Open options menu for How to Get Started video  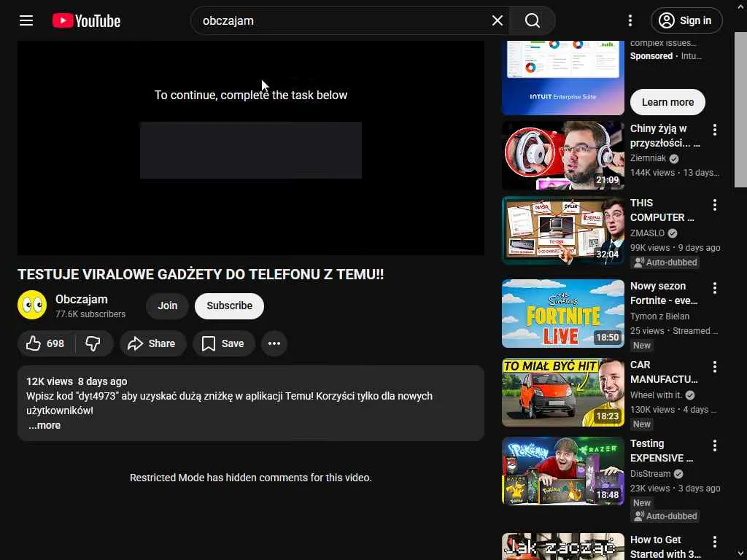pos(714,542)
